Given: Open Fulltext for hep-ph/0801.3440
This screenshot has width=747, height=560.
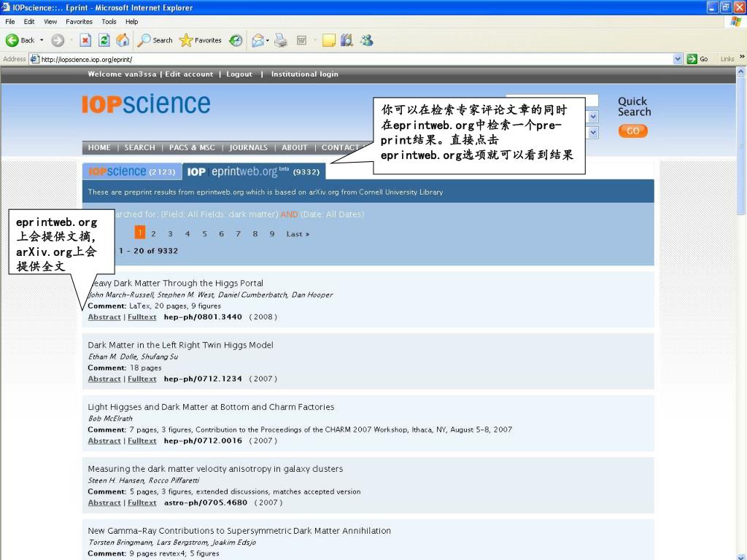Looking at the screenshot, I should (x=142, y=317).
